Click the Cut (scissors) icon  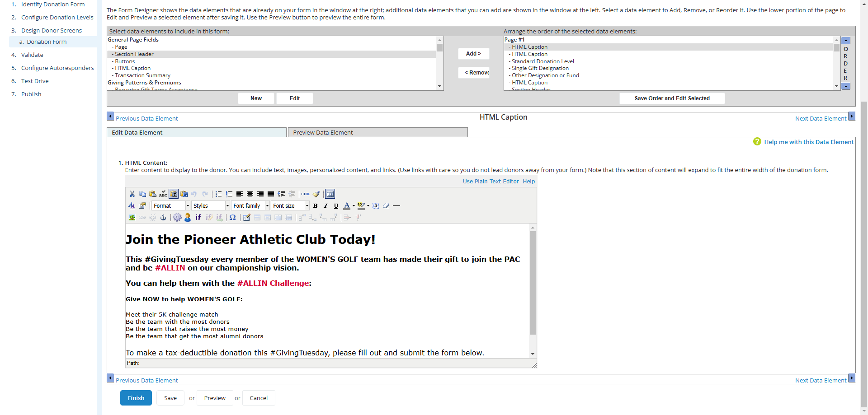[132, 194]
